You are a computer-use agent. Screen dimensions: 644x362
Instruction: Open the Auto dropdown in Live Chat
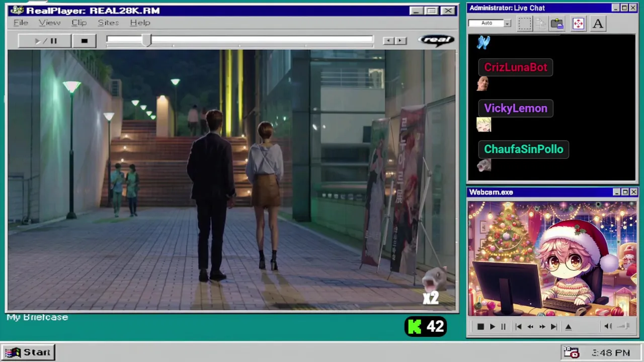click(507, 23)
